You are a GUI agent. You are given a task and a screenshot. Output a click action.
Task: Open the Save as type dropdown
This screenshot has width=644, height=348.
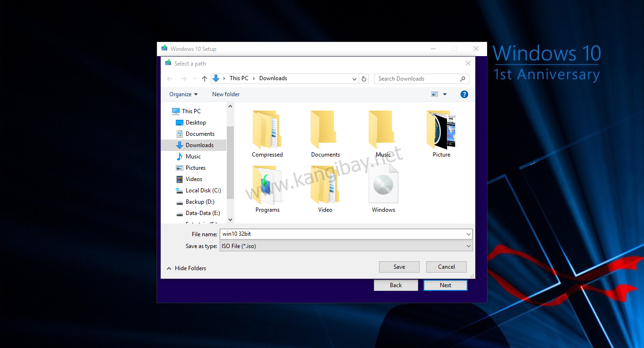[x=468, y=246]
